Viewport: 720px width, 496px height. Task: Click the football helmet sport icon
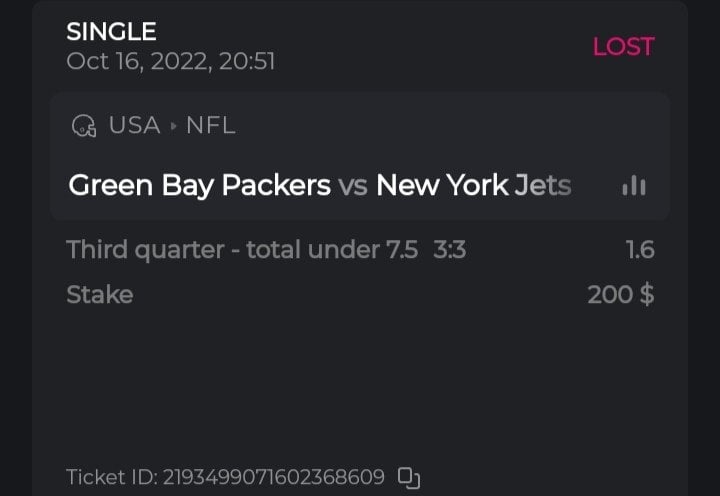click(x=83, y=126)
